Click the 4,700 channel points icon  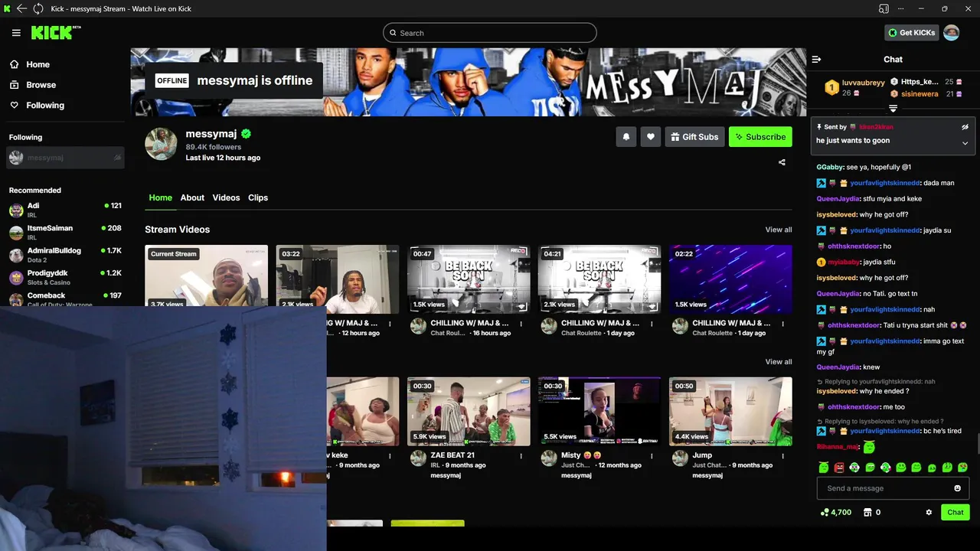coord(824,512)
